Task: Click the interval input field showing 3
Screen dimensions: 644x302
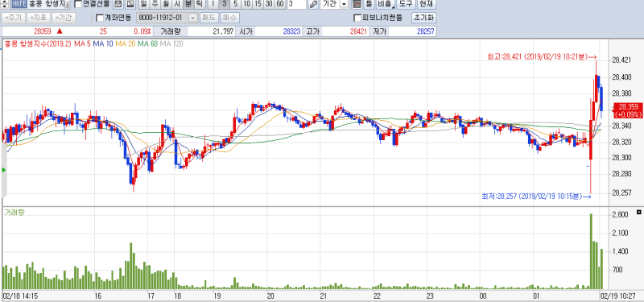Action: (x=296, y=4)
